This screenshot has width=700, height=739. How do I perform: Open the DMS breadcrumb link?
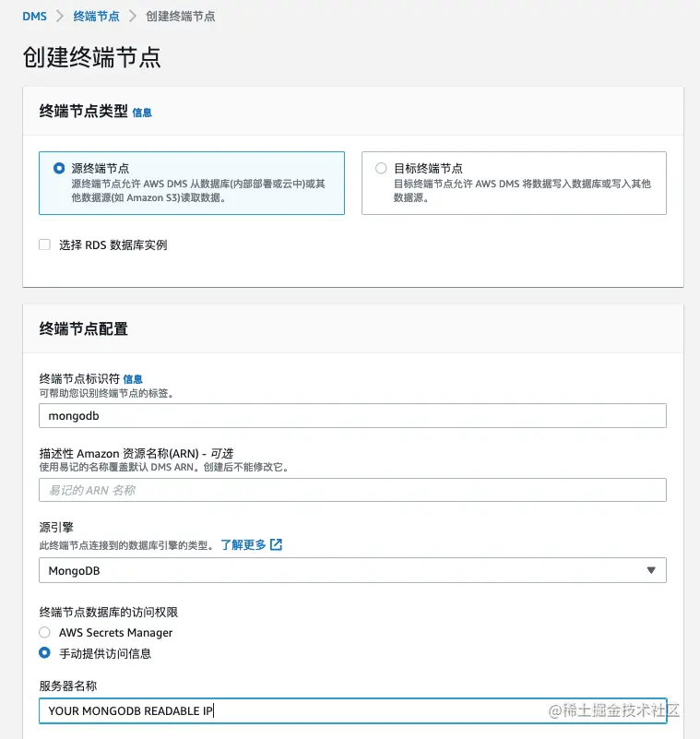(x=34, y=17)
